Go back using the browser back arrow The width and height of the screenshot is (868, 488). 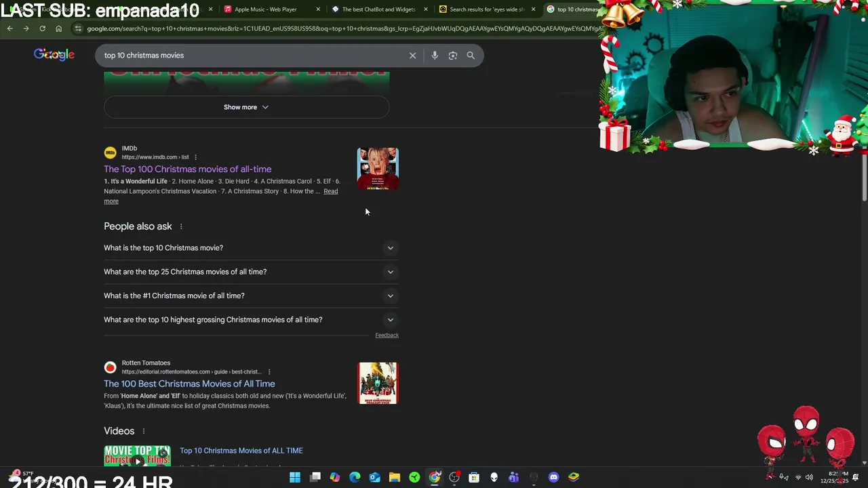tap(9, 28)
